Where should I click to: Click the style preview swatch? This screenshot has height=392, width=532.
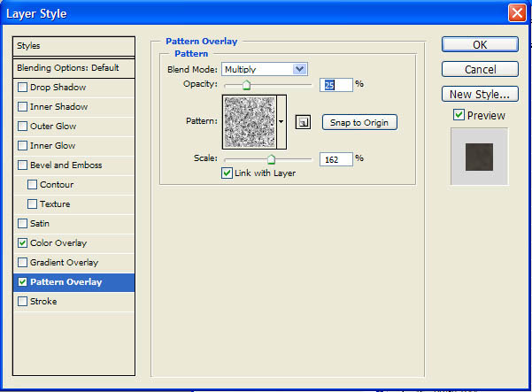click(x=479, y=157)
